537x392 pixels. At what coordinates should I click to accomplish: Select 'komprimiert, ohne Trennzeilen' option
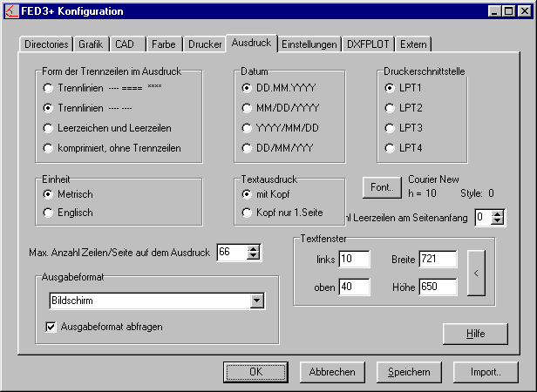(49, 148)
